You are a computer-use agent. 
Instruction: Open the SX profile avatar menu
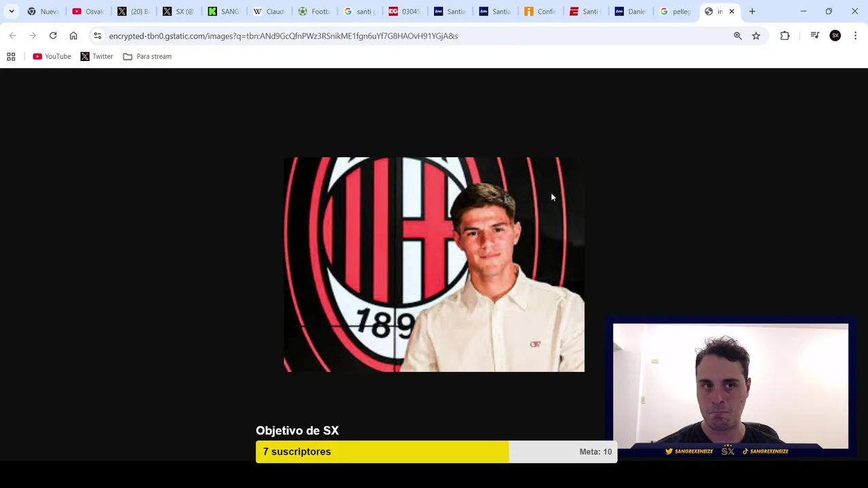[835, 36]
